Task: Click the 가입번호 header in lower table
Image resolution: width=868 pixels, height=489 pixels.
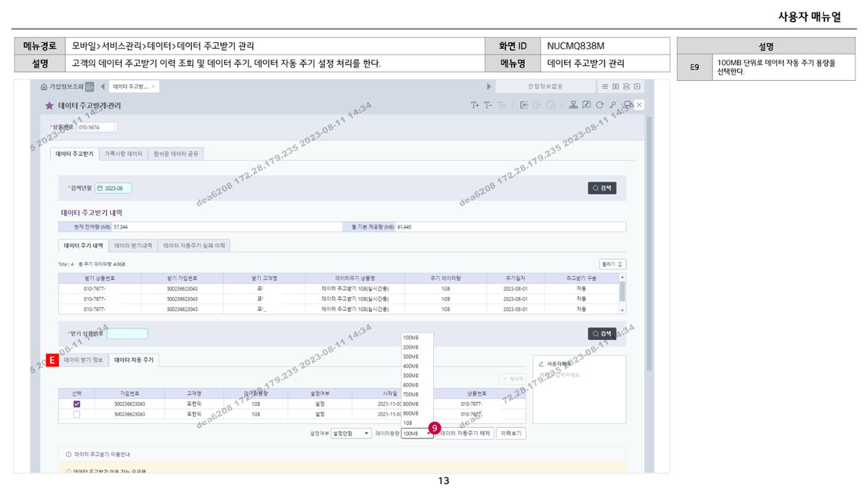Action: (130, 393)
